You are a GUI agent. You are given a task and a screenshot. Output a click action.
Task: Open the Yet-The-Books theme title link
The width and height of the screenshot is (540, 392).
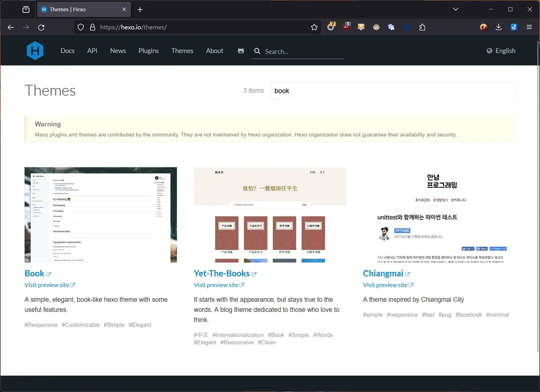221,273
